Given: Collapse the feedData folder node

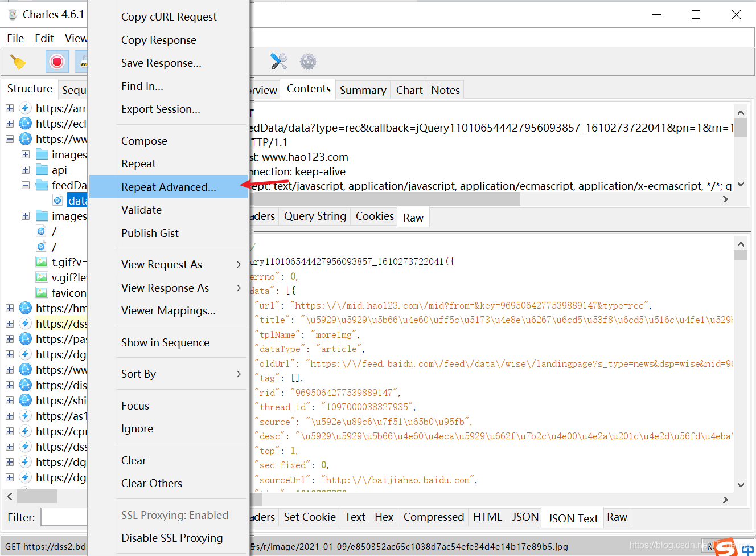Looking at the screenshot, I should [x=26, y=185].
